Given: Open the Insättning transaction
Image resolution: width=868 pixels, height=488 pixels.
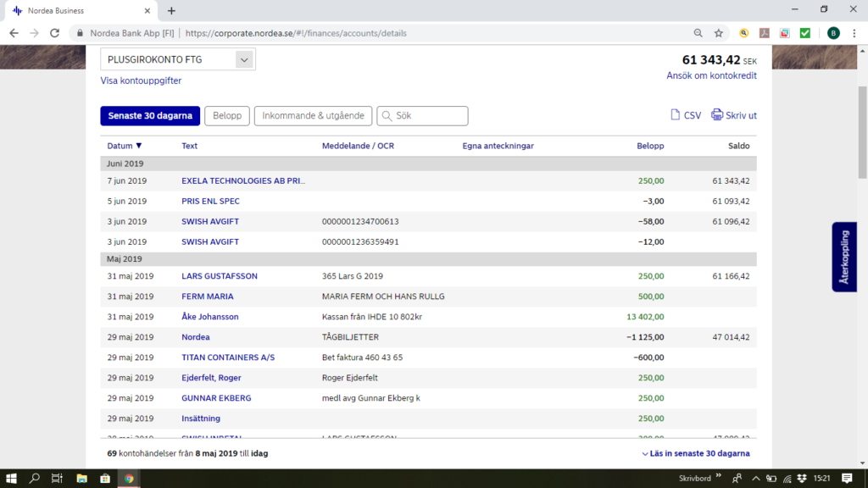Looking at the screenshot, I should click(x=201, y=419).
